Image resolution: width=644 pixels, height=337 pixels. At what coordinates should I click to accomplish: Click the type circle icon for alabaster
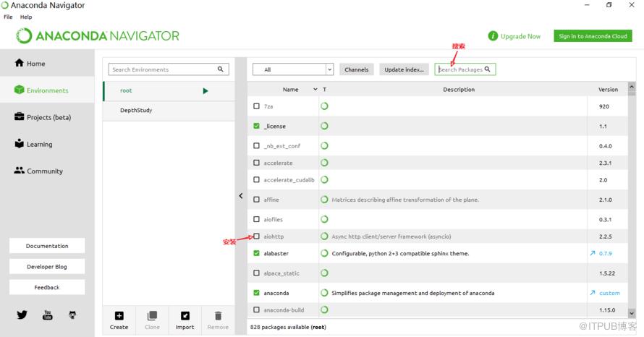pos(324,253)
